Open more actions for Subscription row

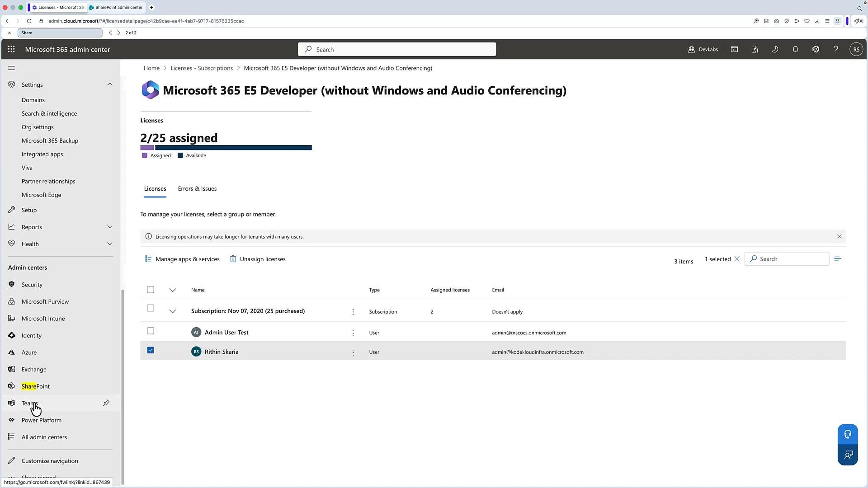353,312
